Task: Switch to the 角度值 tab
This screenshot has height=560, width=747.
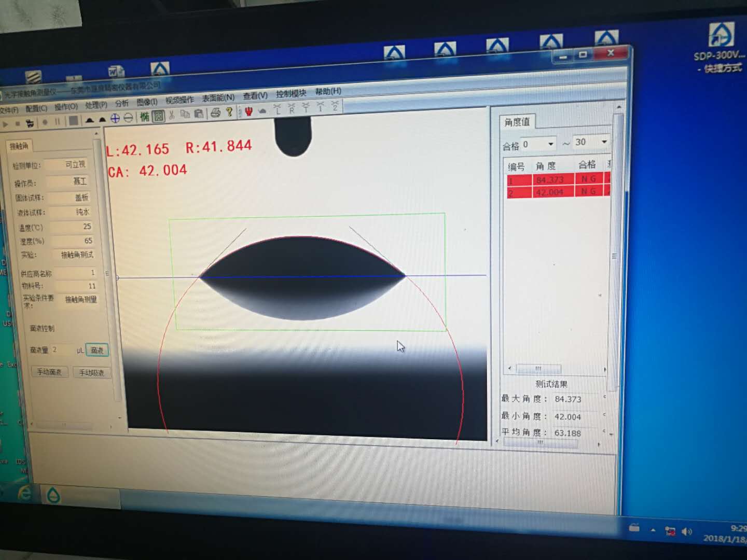Action: tap(517, 122)
